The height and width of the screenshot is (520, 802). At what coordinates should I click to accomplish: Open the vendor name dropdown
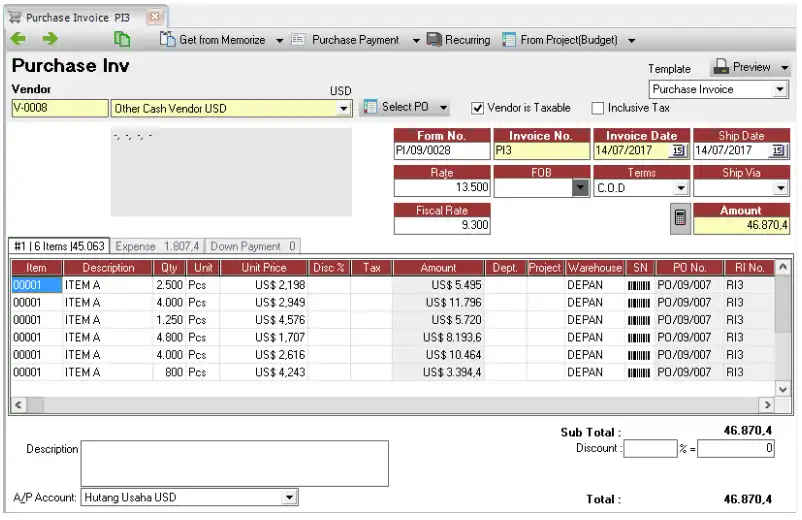344,108
